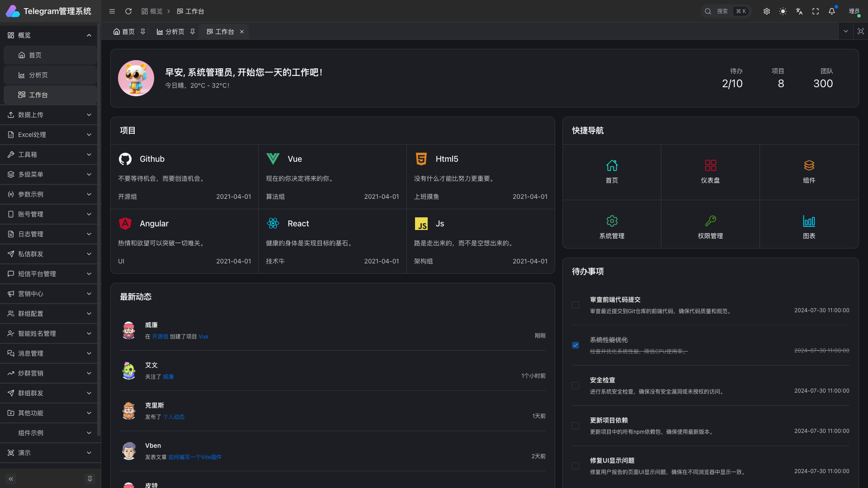Image resolution: width=868 pixels, height=488 pixels.
Task: Check the 审查前端代码提交 todo checkbox
Action: 576,305
